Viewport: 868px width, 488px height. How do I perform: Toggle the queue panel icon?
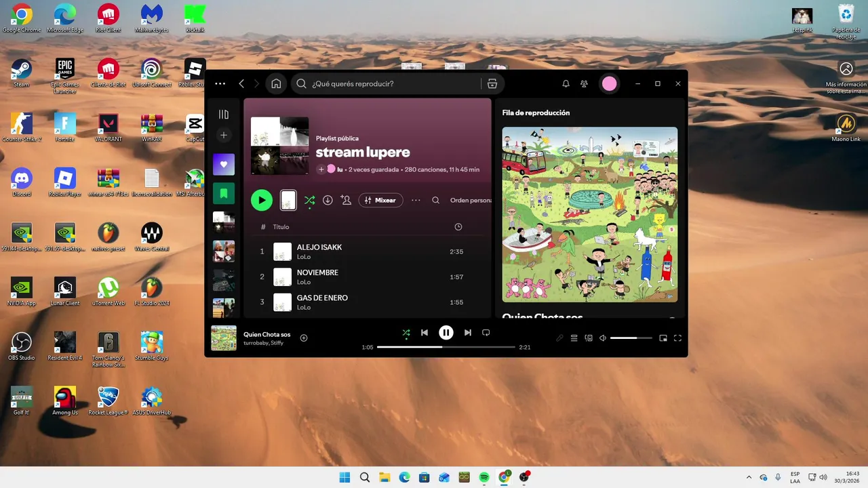pyautogui.click(x=574, y=338)
